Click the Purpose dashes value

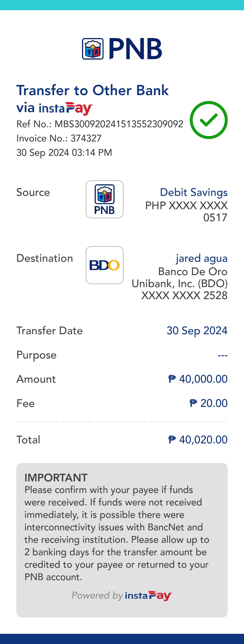click(222, 355)
